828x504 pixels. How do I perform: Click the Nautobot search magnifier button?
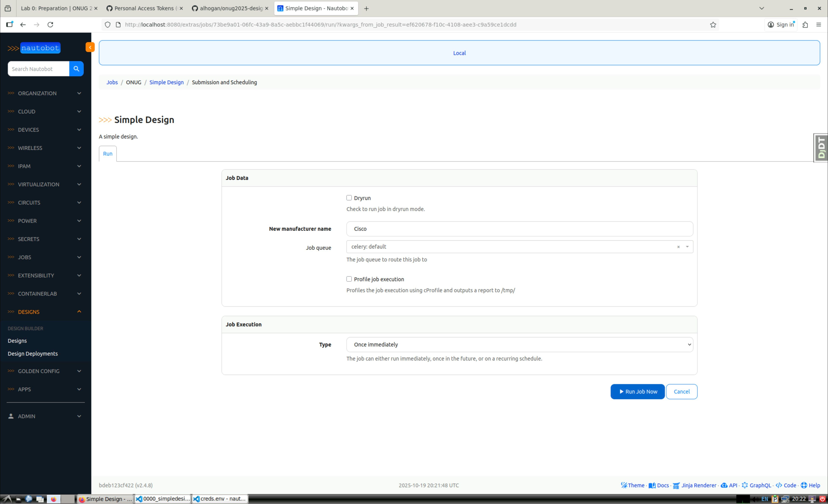click(x=76, y=69)
